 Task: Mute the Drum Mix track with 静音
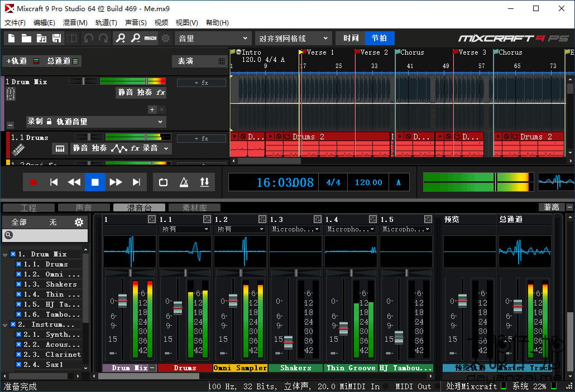point(126,93)
